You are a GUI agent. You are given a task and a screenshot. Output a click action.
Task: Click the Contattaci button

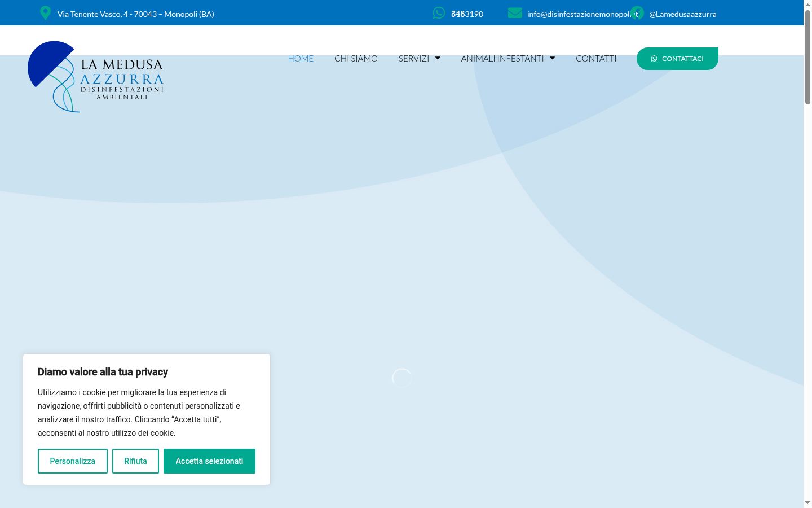tap(677, 59)
